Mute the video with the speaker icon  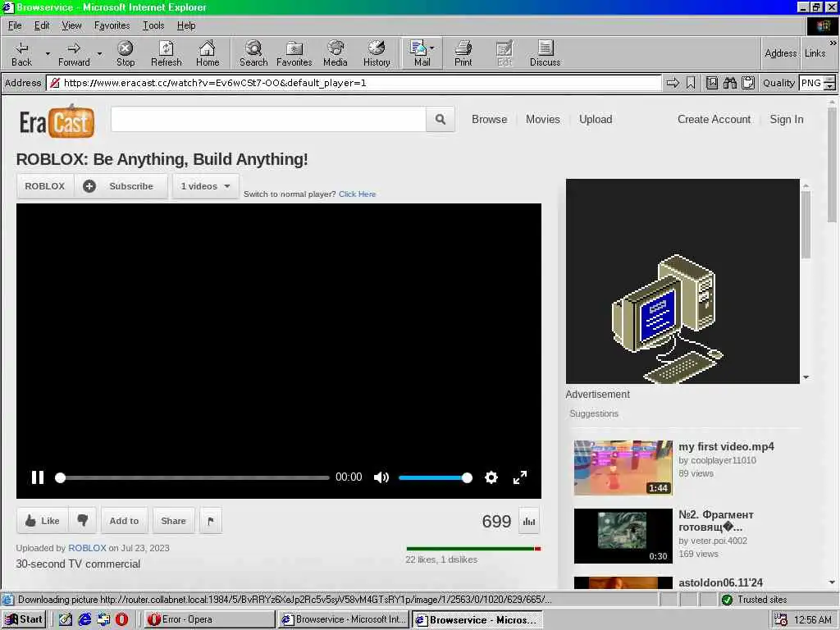point(381,477)
